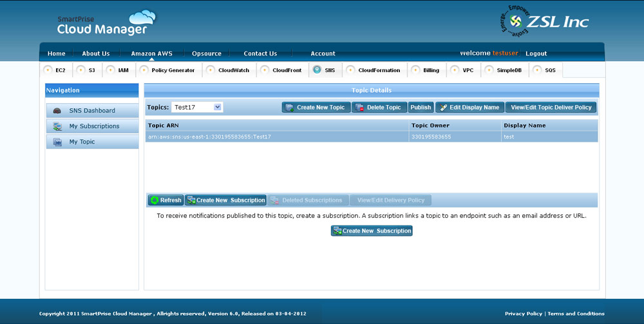Click the EC2 tab's round icon
This screenshot has width=644, height=324.
click(48, 70)
